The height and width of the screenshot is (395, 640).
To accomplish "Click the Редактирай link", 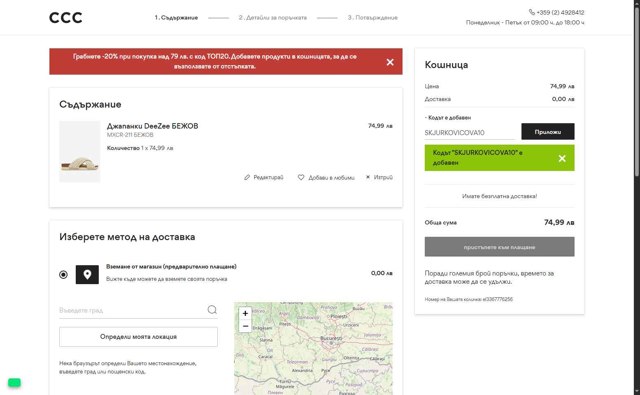I will tap(268, 178).
